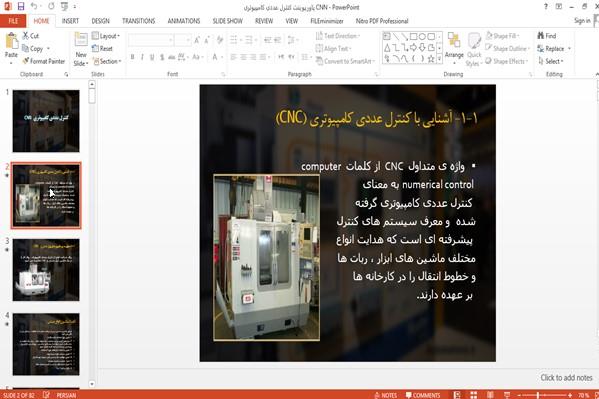Click the Sign in link
Viewport: 599px width, 399px height.
(582, 21)
